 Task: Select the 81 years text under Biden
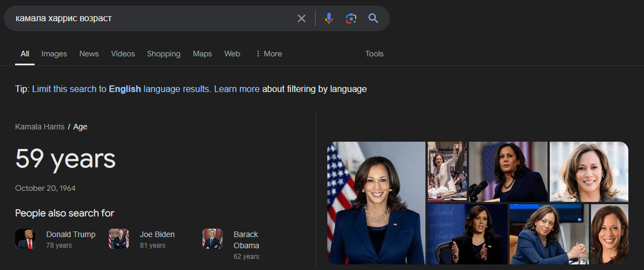click(153, 245)
